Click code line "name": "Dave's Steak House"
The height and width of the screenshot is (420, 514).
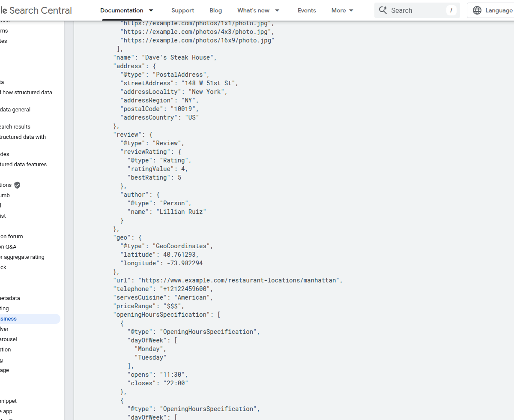[165, 57]
